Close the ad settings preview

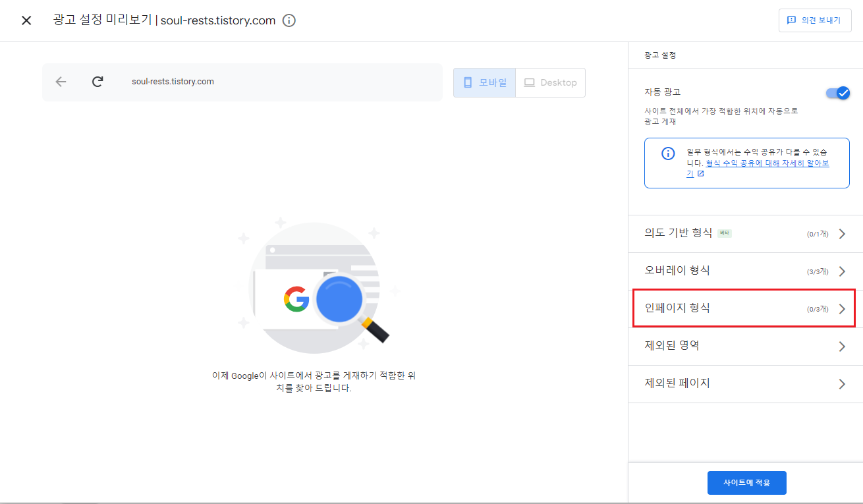coord(26,20)
